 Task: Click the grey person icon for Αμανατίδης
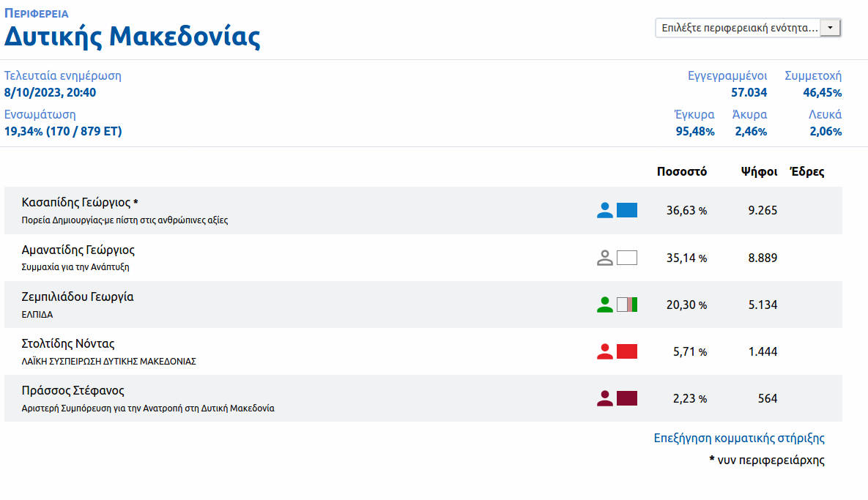pos(604,258)
